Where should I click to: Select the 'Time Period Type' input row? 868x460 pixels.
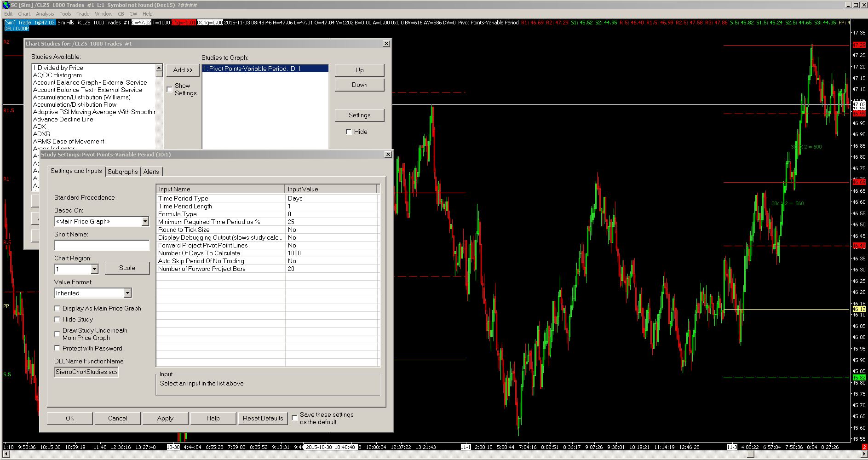tap(267, 198)
